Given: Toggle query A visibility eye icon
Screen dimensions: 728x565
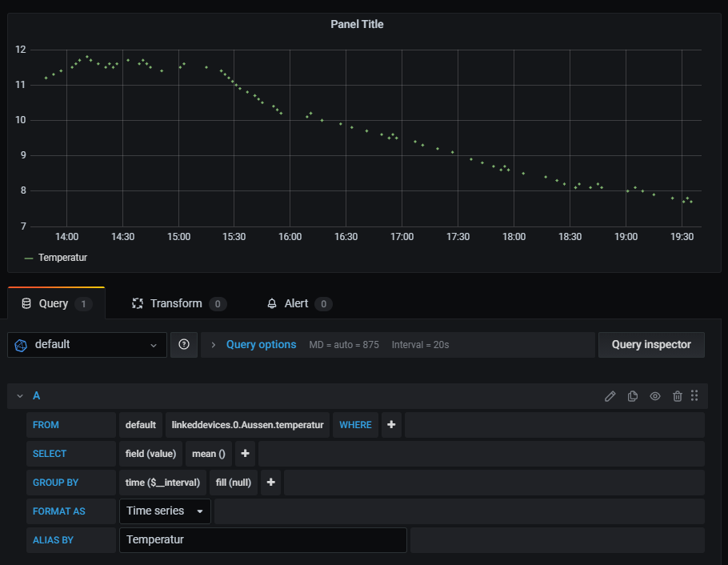Looking at the screenshot, I should [655, 396].
